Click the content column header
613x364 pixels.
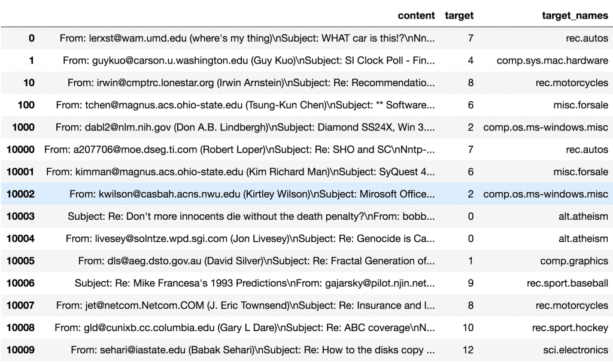[416, 15]
